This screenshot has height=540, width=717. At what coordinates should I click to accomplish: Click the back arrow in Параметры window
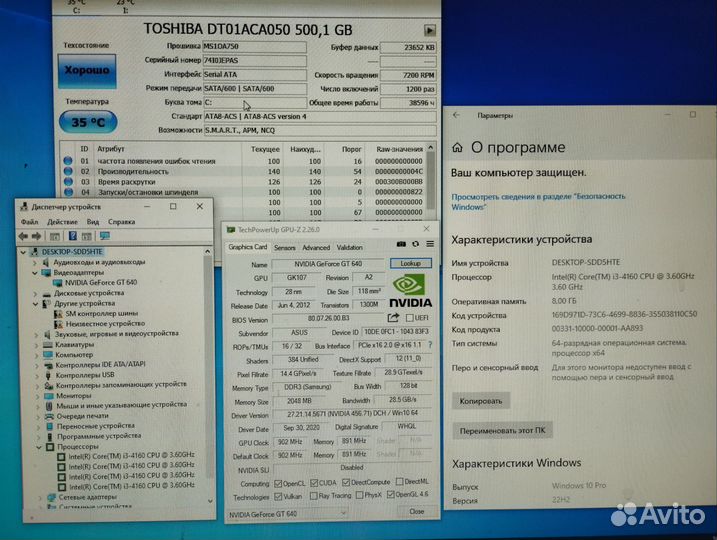click(456, 115)
